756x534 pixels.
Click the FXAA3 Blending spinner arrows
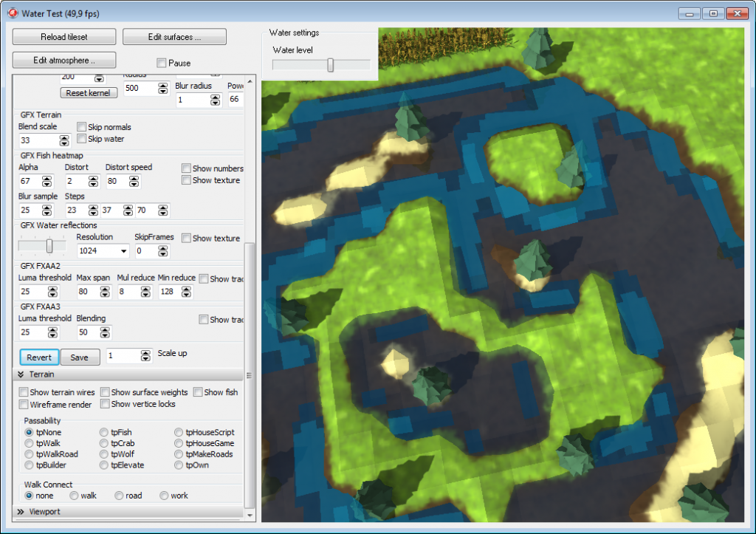click(x=105, y=332)
